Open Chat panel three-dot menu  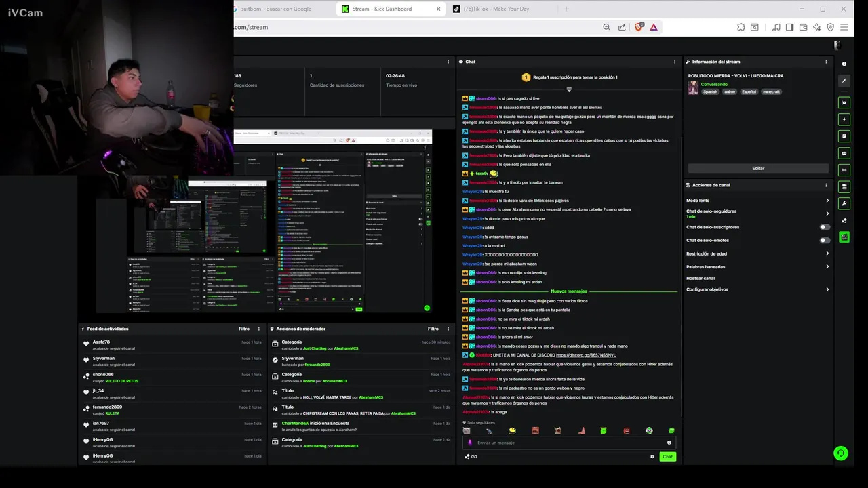tap(675, 62)
